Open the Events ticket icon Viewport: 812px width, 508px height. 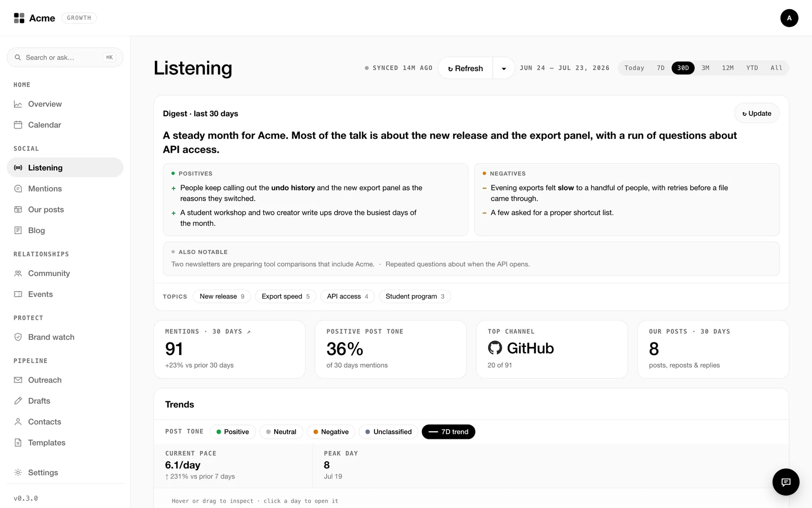pos(18,294)
